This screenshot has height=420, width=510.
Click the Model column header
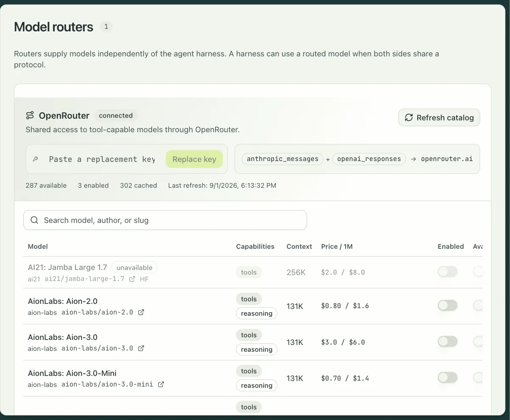(38, 246)
